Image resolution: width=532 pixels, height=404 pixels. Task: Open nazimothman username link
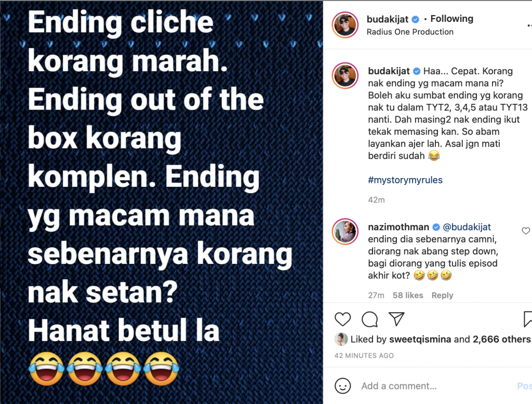point(398,227)
